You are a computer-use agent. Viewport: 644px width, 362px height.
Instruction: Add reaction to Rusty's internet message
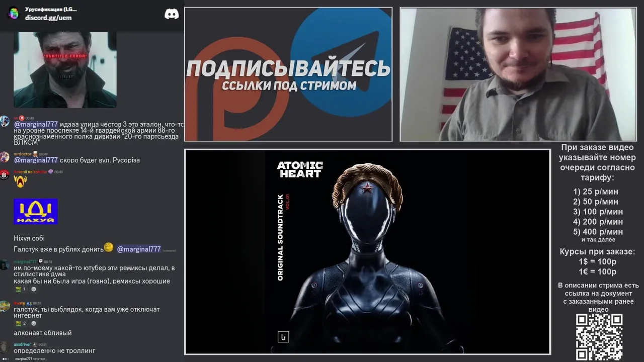click(x=34, y=323)
